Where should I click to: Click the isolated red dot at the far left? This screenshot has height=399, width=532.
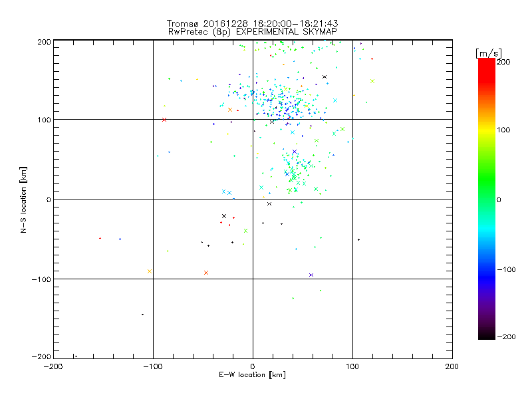(100, 238)
